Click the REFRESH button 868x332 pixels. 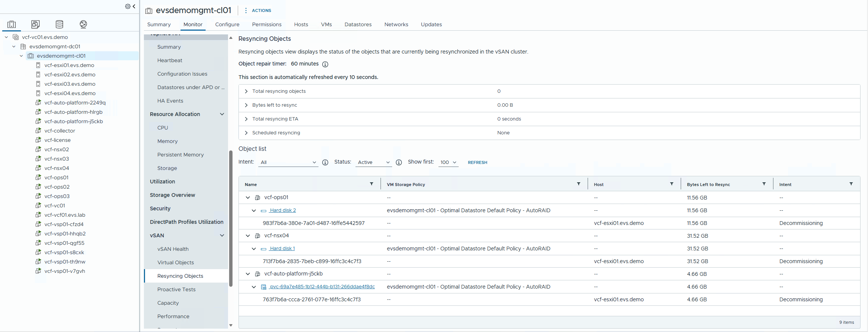(477, 162)
